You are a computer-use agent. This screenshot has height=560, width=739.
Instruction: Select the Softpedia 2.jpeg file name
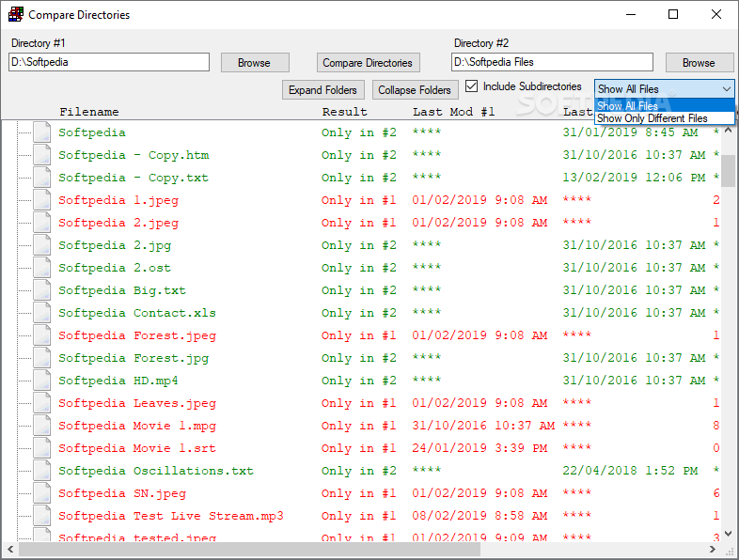[118, 224]
